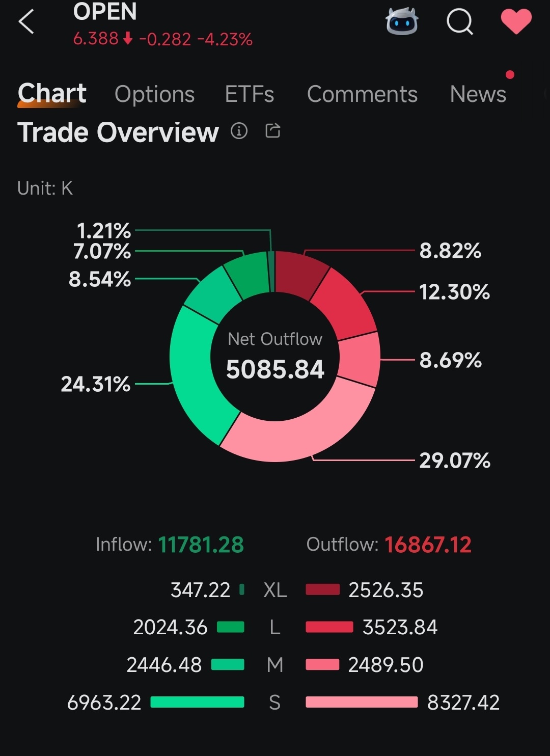
Task: Tap the L outflow bar 3523.84
Action: (329, 627)
